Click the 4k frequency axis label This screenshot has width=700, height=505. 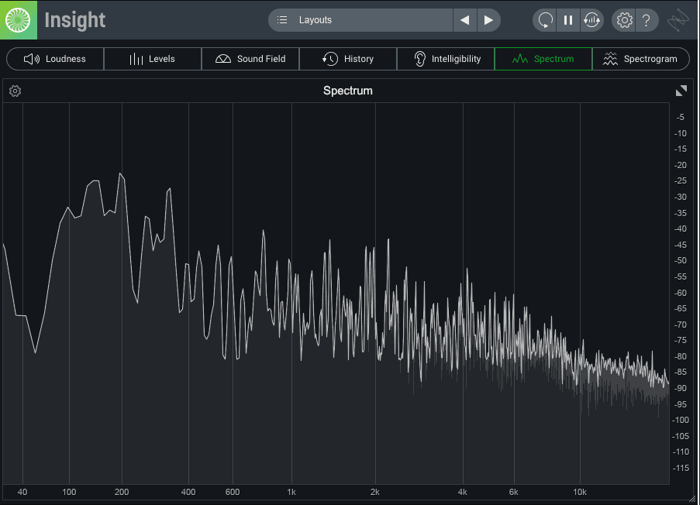[x=462, y=492]
